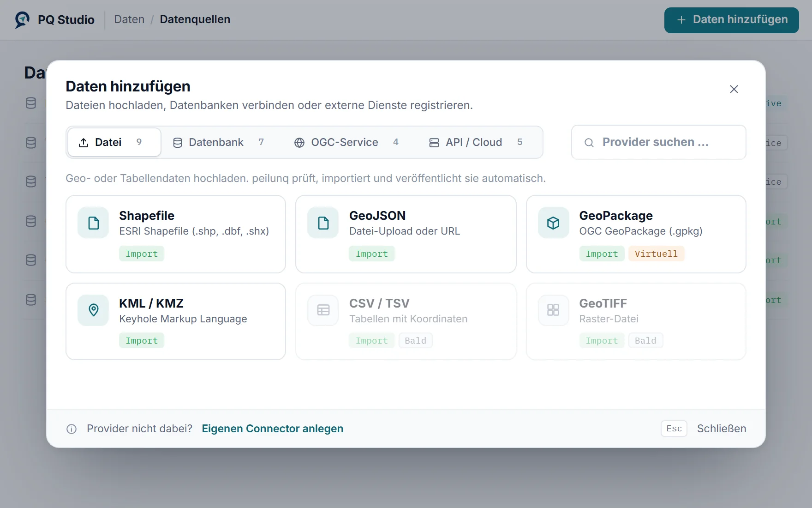Switch to the Datenbank tab

point(218,142)
